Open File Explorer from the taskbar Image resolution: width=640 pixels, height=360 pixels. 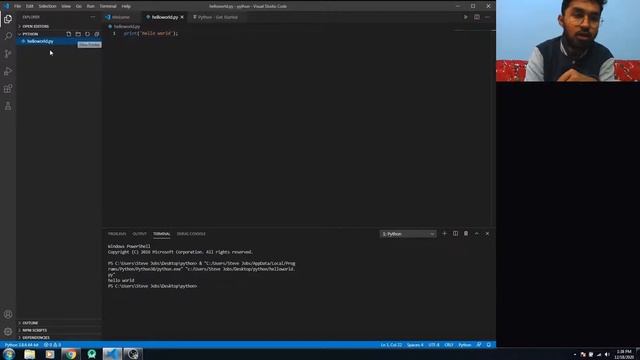[x=29, y=354]
